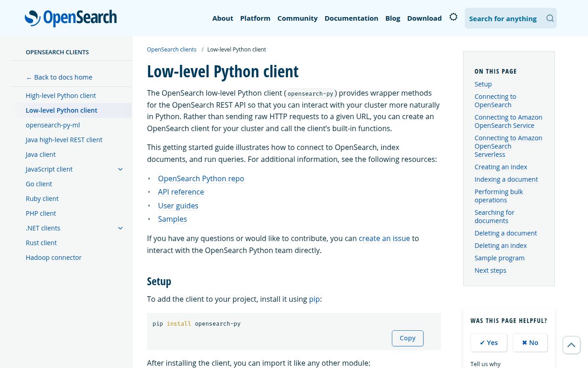
Task: Open the Documentation menu
Action: pyautogui.click(x=351, y=18)
